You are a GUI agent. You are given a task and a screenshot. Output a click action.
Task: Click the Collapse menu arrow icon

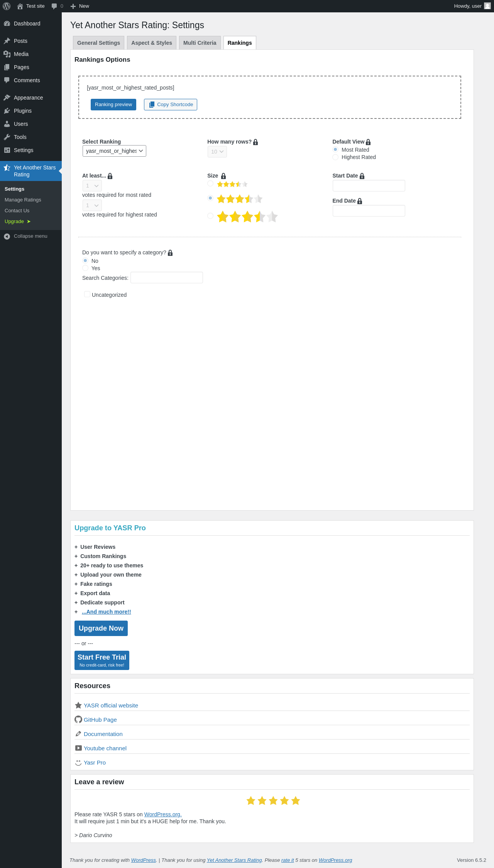point(7,236)
